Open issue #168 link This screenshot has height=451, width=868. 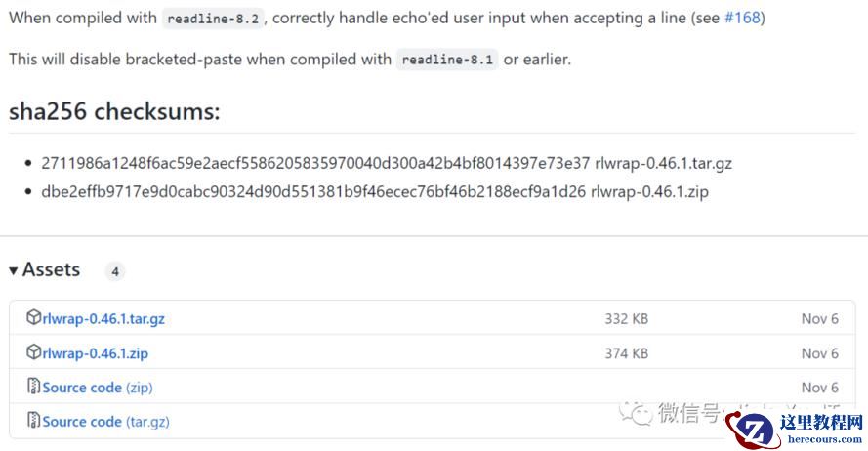click(x=742, y=18)
